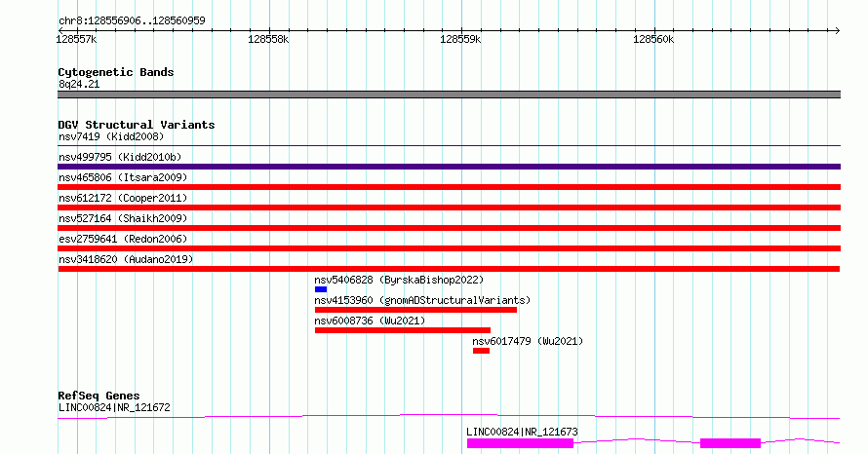Click the 128557k ruler tick label
Viewport: 868px width, 454px height.
pos(76,39)
